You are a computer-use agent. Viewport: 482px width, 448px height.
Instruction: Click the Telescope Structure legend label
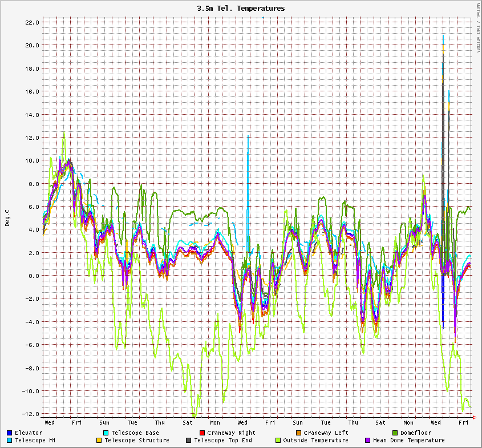pyautogui.click(x=136, y=441)
